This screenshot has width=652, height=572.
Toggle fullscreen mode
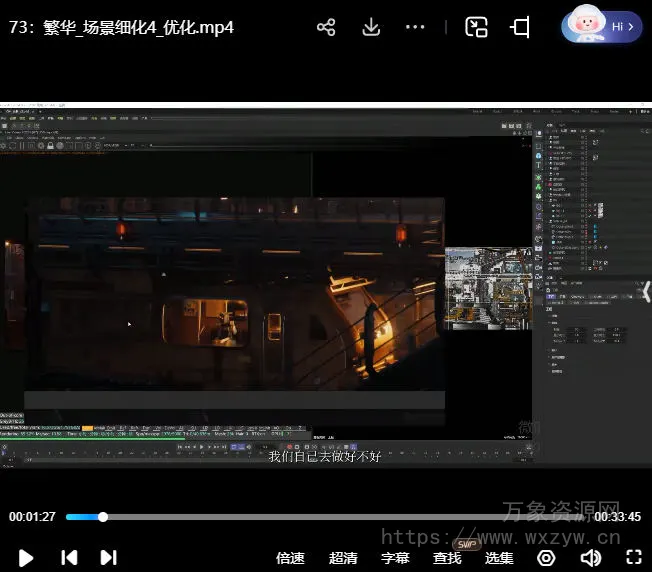(x=633, y=557)
